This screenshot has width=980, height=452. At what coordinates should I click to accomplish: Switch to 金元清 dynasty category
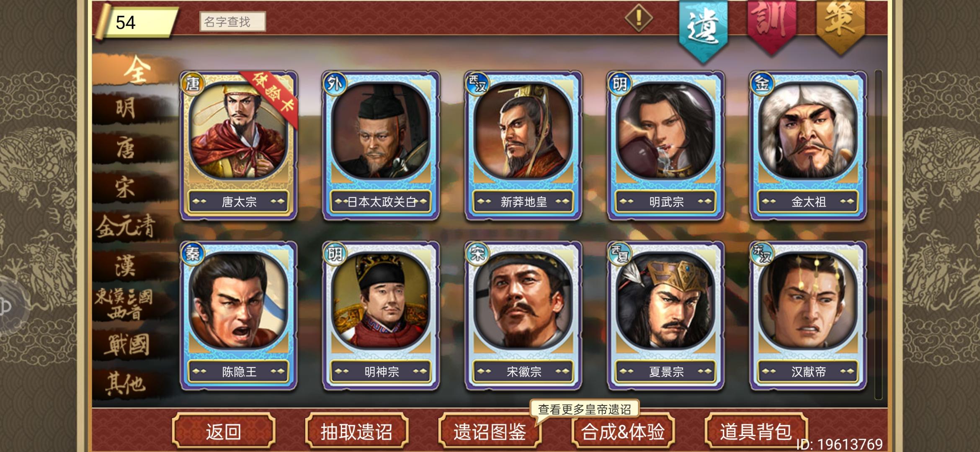(126, 227)
